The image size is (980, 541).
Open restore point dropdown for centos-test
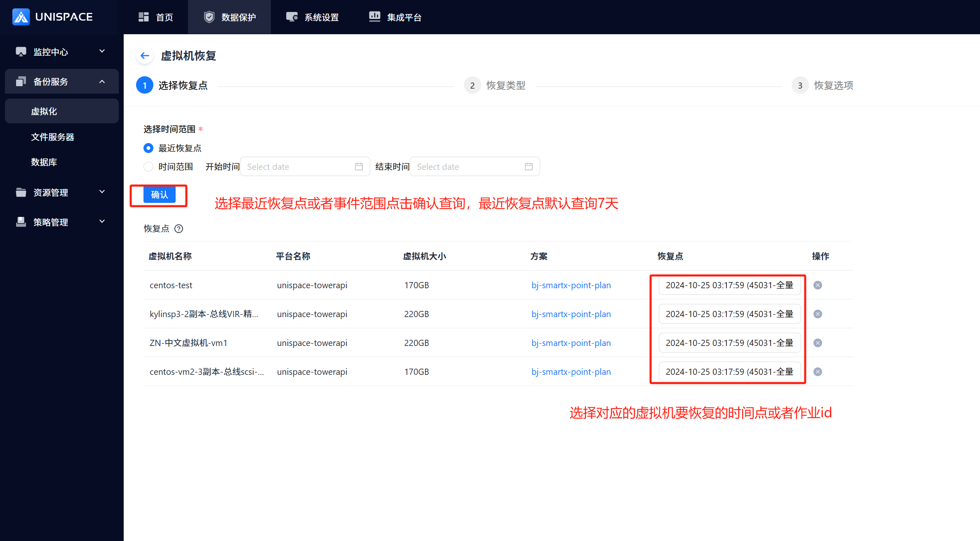point(729,285)
